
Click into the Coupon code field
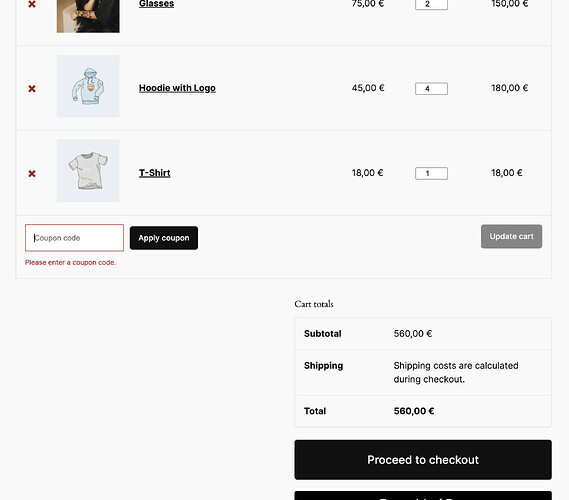(x=74, y=238)
